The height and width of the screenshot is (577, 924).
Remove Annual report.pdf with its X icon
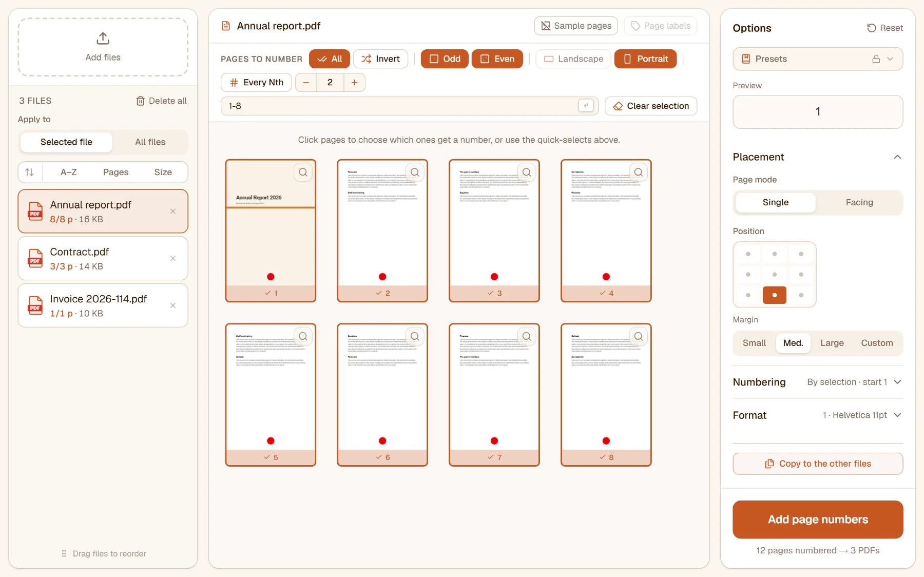[173, 211]
